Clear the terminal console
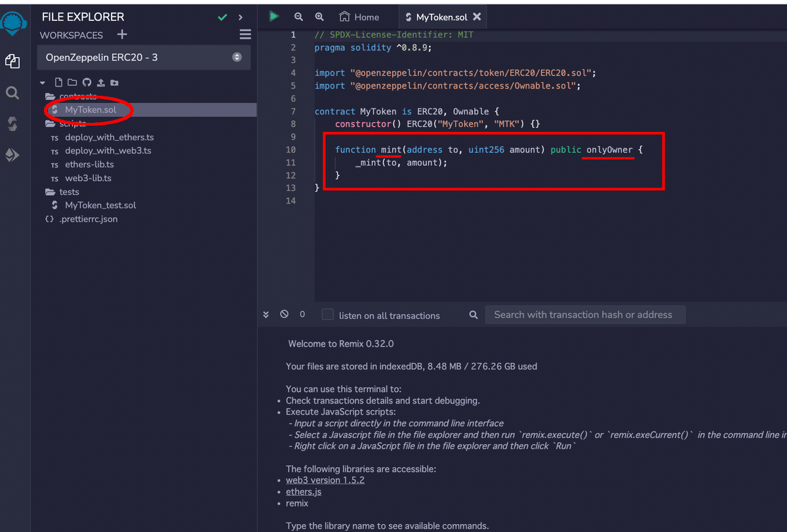Image resolution: width=787 pixels, height=532 pixels. click(x=284, y=314)
